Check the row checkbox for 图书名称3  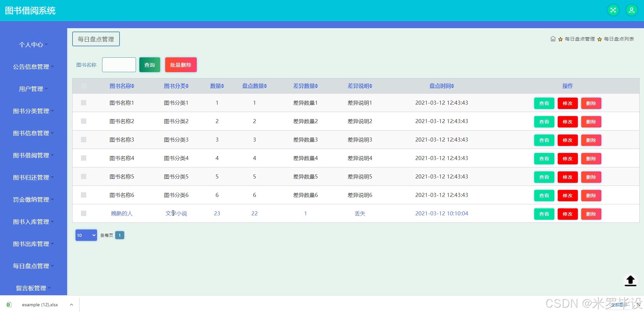pos(84,140)
